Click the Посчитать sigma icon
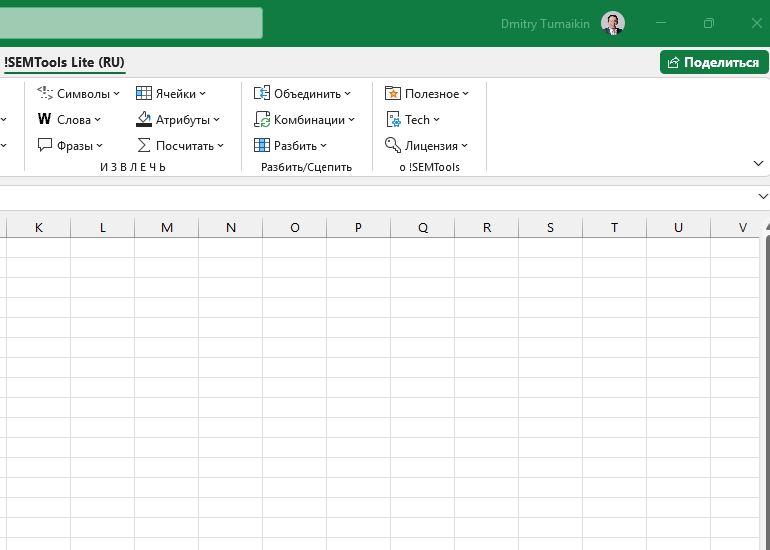Viewport: 770px width, 550px height. pyautogui.click(x=143, y=145)
